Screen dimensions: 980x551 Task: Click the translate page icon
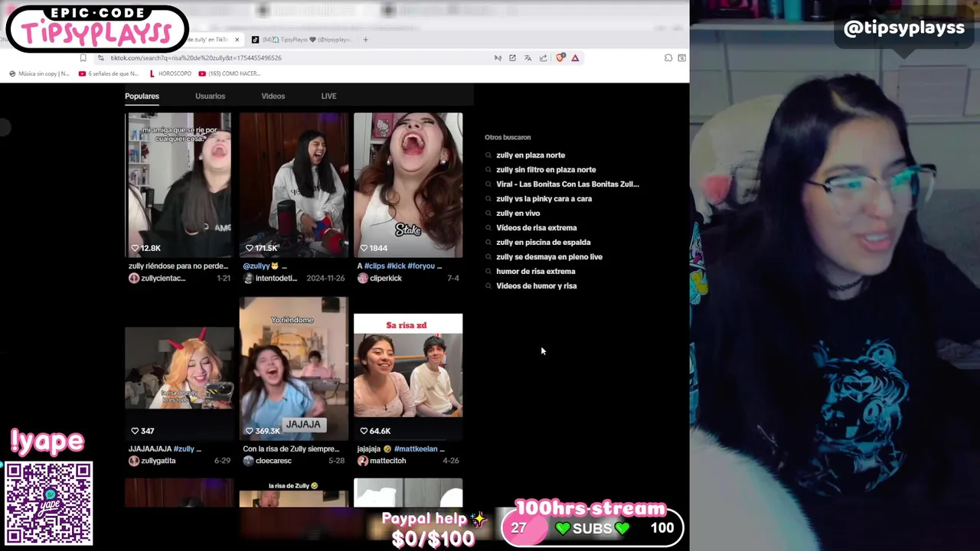[x=528, y=57]
